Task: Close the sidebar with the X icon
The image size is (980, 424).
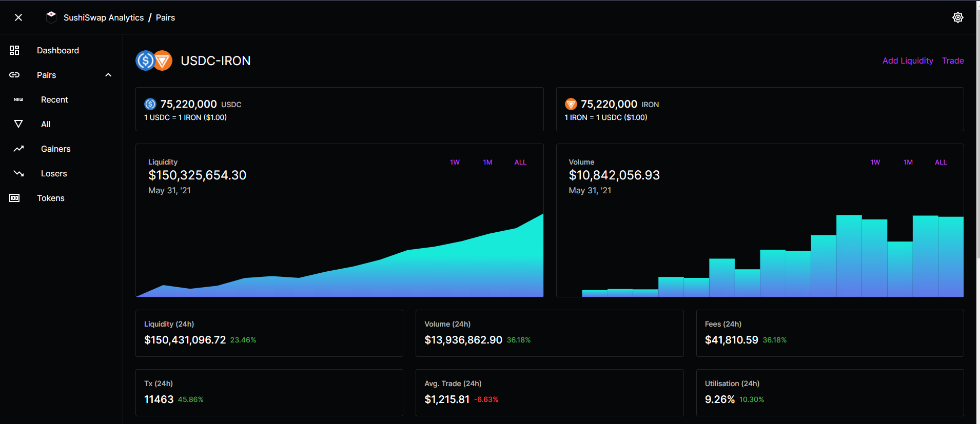Action: tap(18, 17)
